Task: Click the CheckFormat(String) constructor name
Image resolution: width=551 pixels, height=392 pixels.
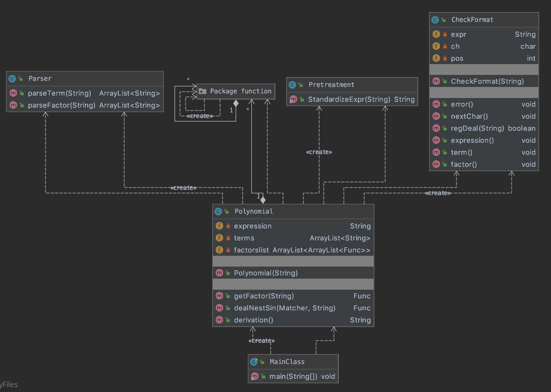Action: pyautogui.click(x=487, y=81)
